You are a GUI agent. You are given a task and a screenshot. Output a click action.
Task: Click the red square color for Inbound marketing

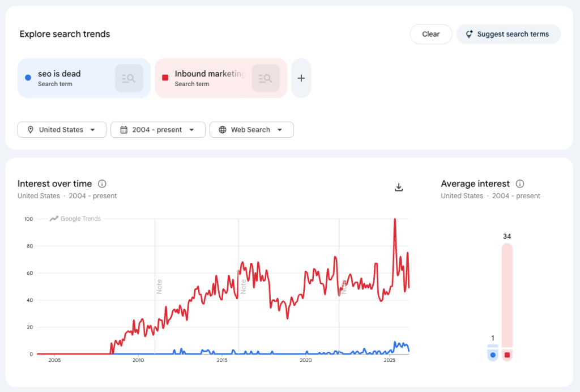pyautogui.click(x=165, y=78)
